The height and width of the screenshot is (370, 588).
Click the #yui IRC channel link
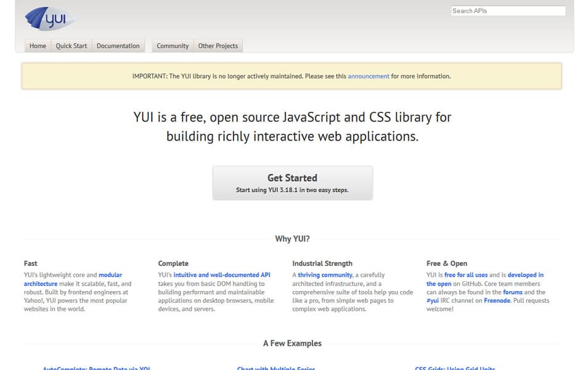click(x=433, y=300)
